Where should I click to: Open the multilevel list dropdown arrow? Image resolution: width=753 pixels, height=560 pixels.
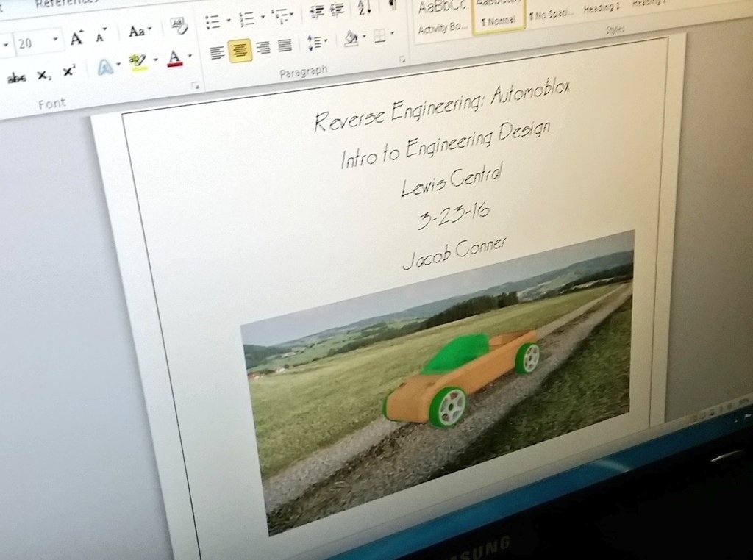[291, 15]
